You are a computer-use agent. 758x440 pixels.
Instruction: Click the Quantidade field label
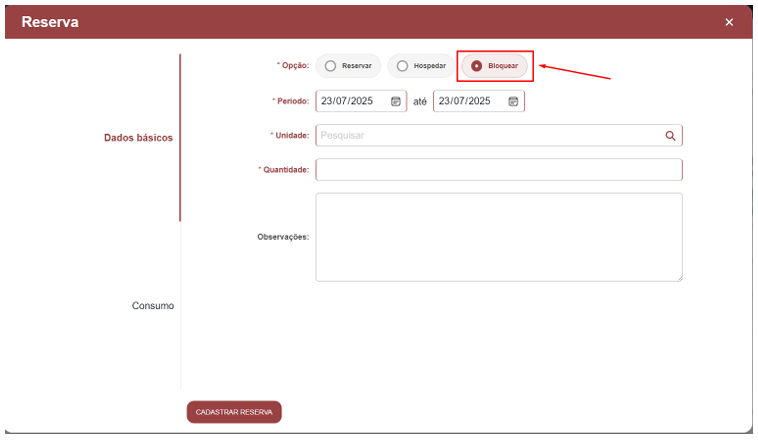point(285,169)
